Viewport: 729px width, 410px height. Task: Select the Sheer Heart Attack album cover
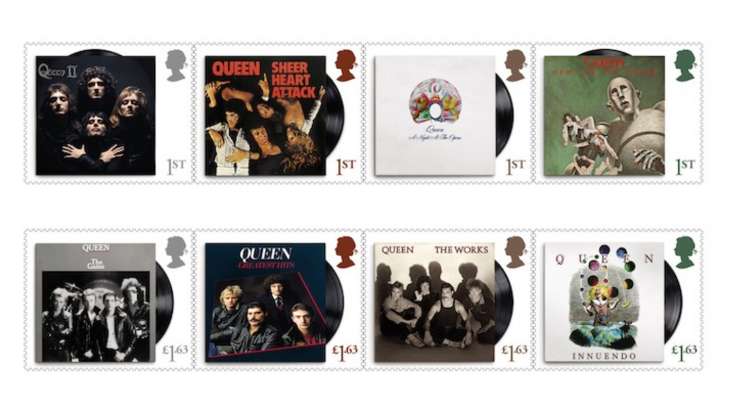coord(265,116)
